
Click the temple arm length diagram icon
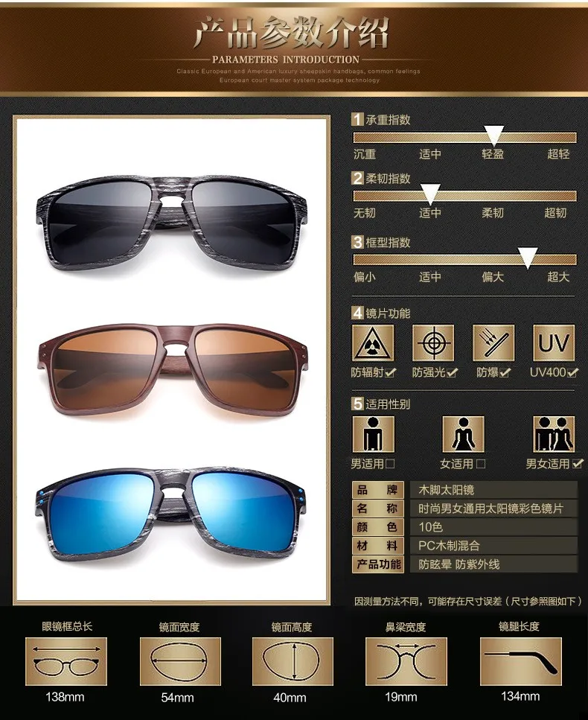point(520,661)
